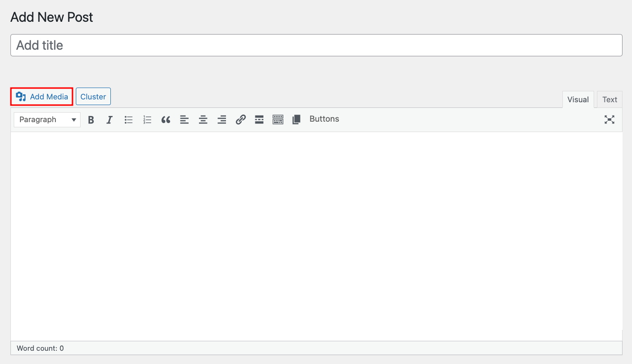The height and width of the screenshot is (364, 632).
Task: Select the Buttons tool in the toolbar
Action: point(324,119)
